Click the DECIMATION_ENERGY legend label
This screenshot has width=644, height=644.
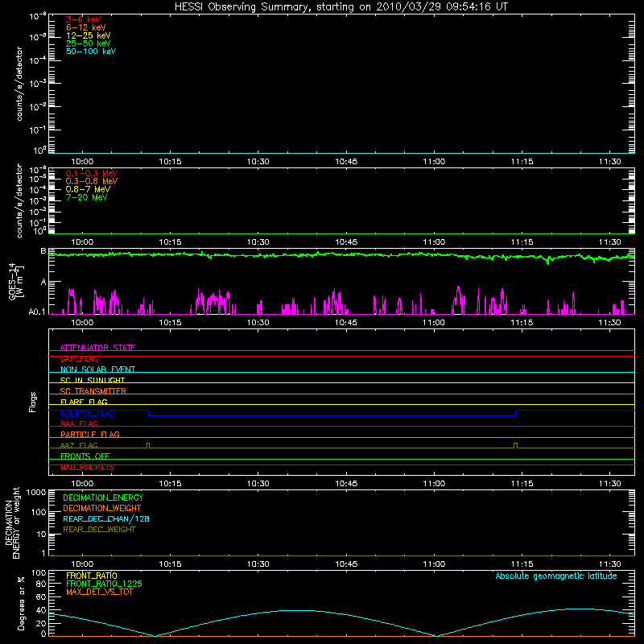tap(103, 497)
